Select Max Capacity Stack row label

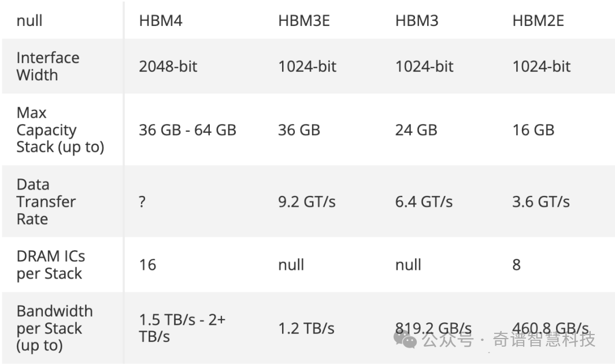pos(60,130)
